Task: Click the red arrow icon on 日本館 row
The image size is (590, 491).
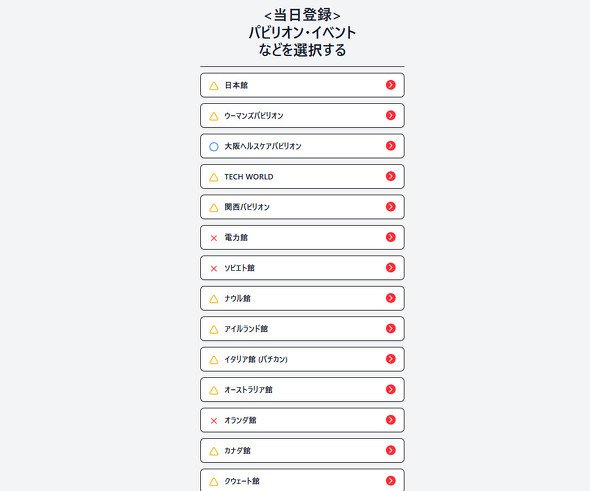Action: 391,85
